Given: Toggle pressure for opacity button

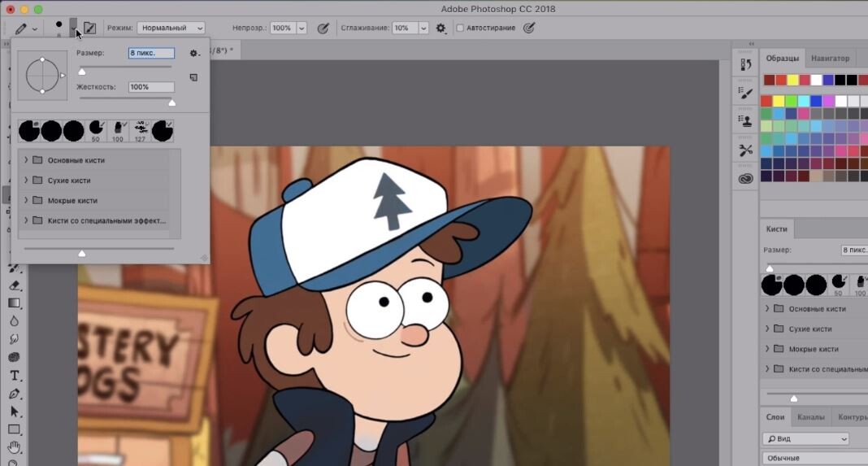Looking at the screenshot, I should [323, 28].
